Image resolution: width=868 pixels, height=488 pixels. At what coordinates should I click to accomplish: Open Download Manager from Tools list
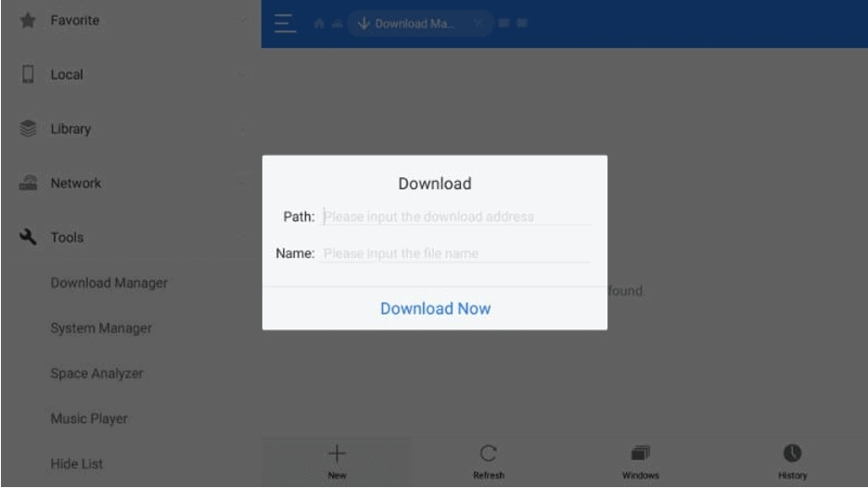point(108,283)
